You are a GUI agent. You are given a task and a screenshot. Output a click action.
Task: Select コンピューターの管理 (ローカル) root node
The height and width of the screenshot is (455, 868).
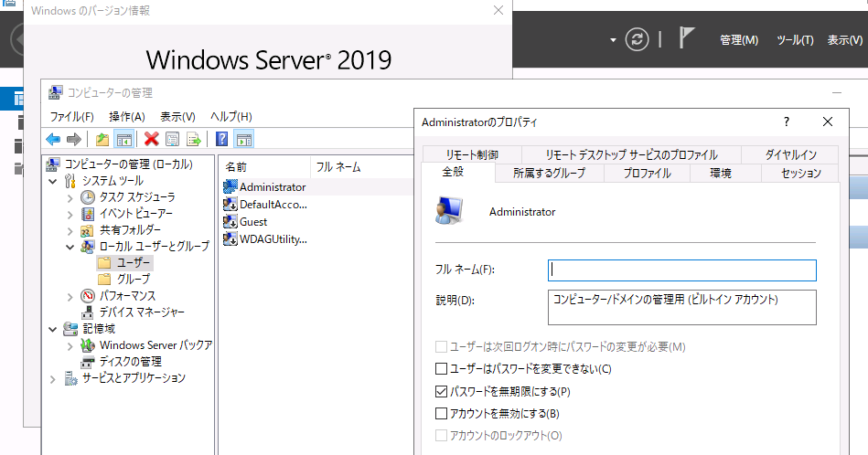coord(128,164)
